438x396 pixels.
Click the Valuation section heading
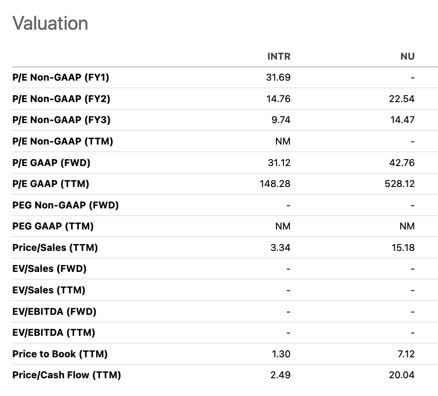[50, 23]
